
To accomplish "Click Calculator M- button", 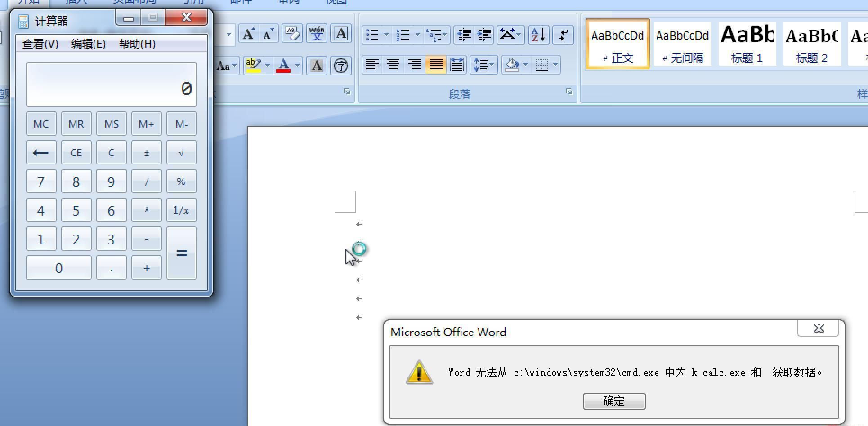I will click(x=181, y=124).
